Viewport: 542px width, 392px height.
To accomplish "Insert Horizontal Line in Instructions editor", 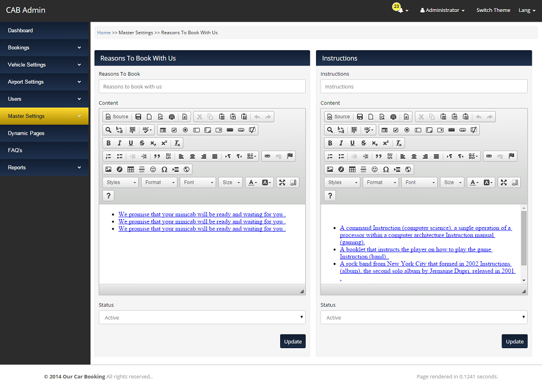I will point(363,169).
